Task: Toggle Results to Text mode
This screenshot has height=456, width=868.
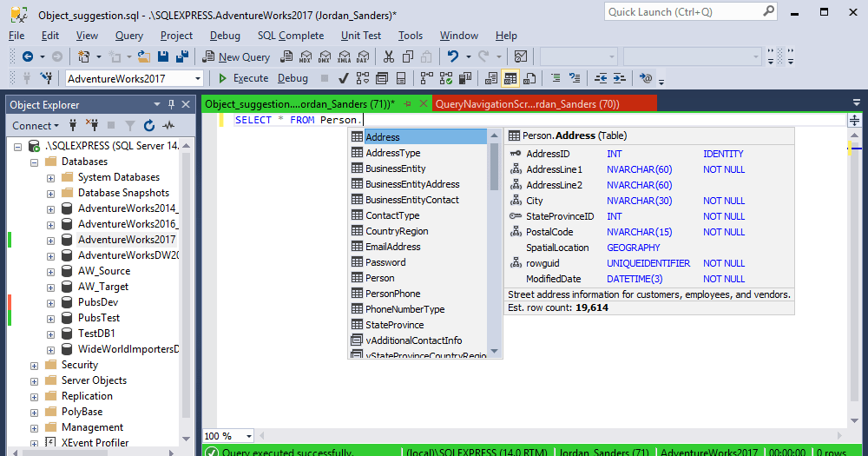Action: (491, 78)
